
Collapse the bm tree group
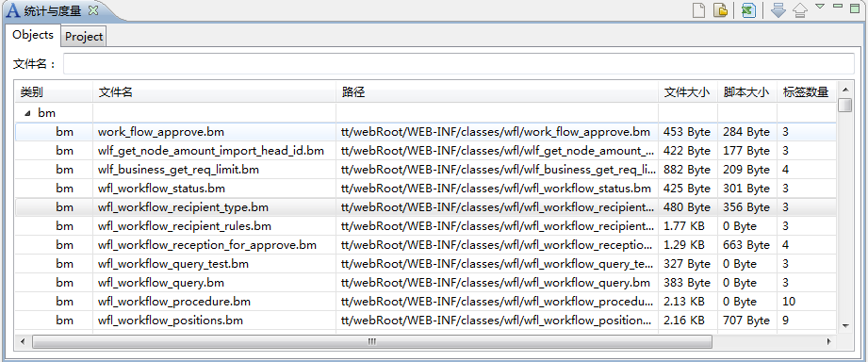27,113
